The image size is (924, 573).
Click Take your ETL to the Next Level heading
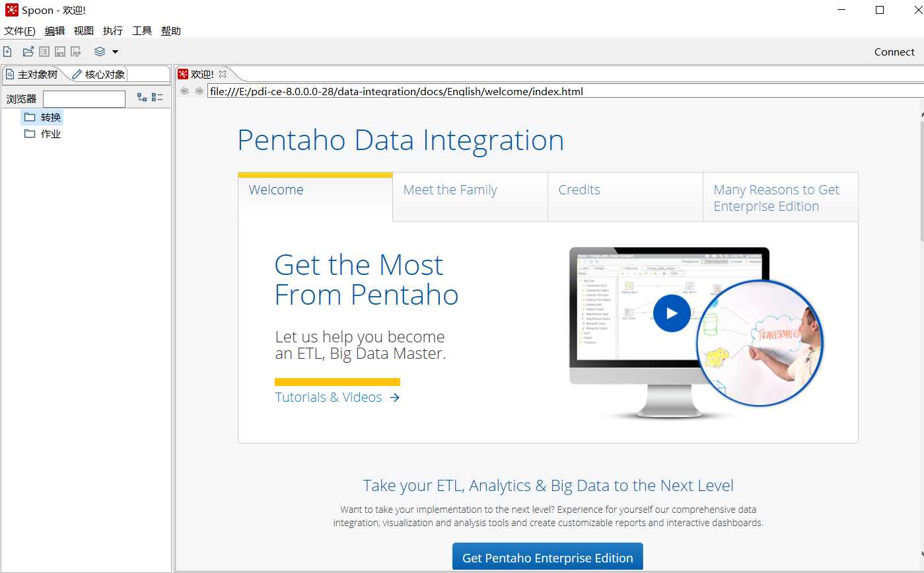[548, 486]
